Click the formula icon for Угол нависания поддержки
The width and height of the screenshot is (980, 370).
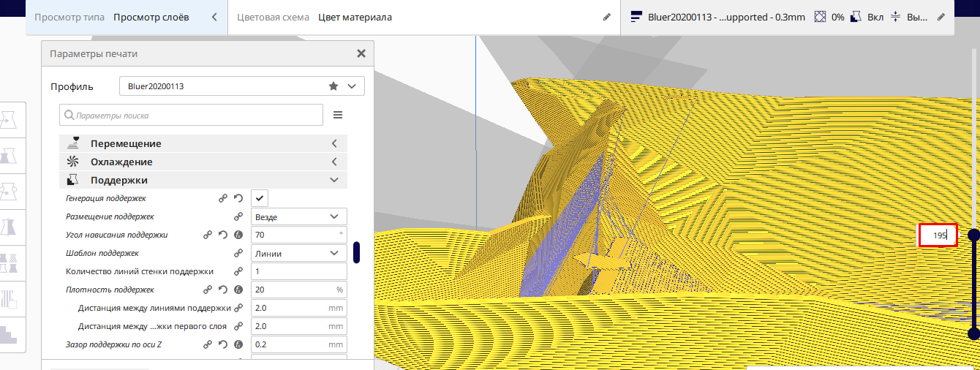[238, 235]
